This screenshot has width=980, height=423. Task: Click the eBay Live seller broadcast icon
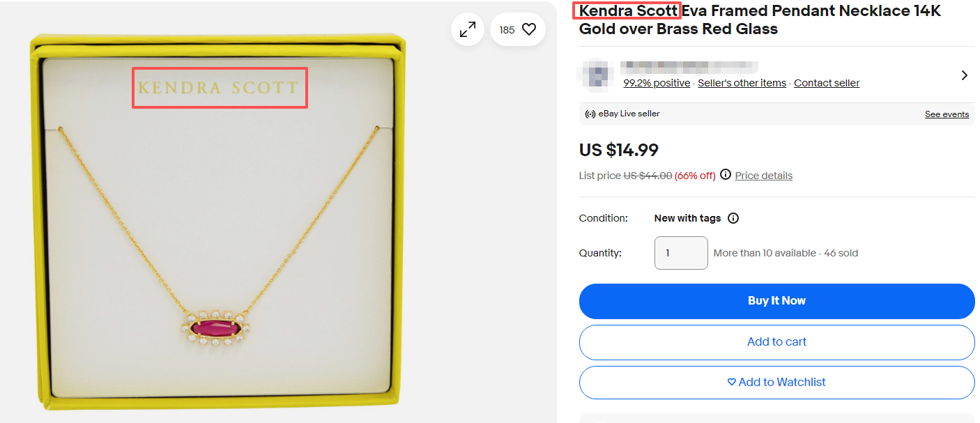(x=590, y=114)
